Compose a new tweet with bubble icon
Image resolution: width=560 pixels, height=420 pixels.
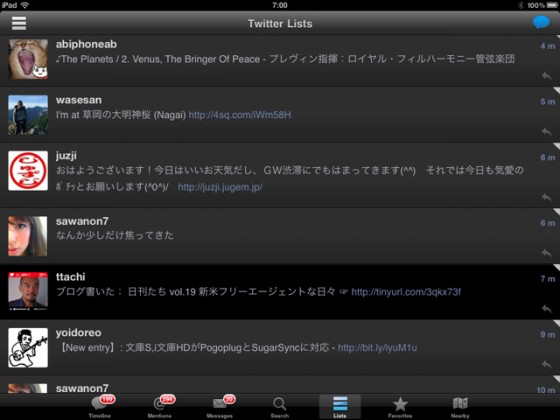[x=541, y=22]
